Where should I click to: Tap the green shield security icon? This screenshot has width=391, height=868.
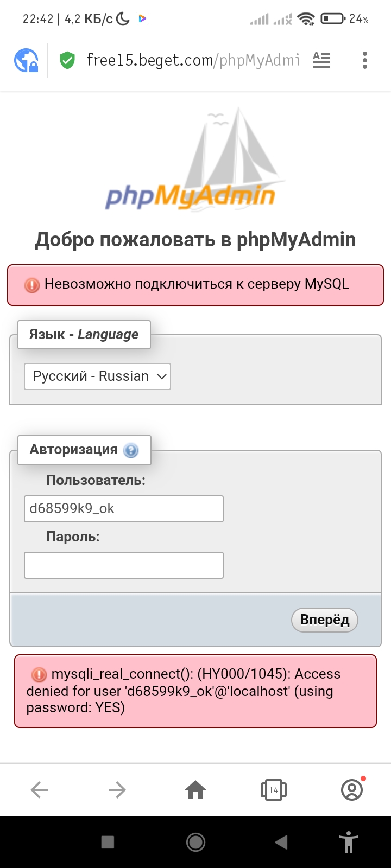tap(67, 60)
